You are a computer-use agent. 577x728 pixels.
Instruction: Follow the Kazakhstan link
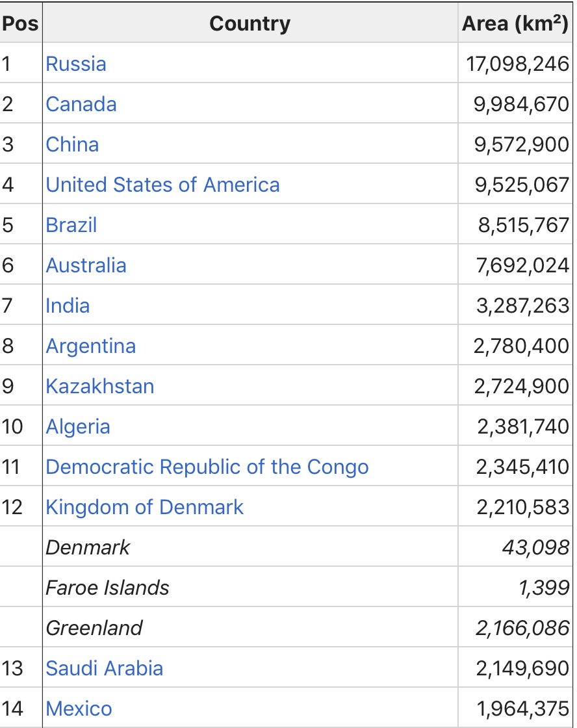point(100,386)
